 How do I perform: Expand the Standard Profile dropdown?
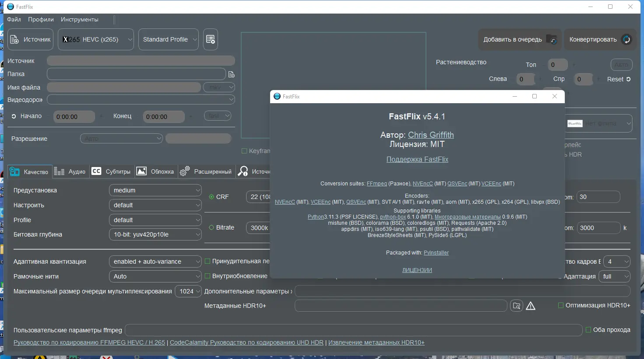pos(169,39)
